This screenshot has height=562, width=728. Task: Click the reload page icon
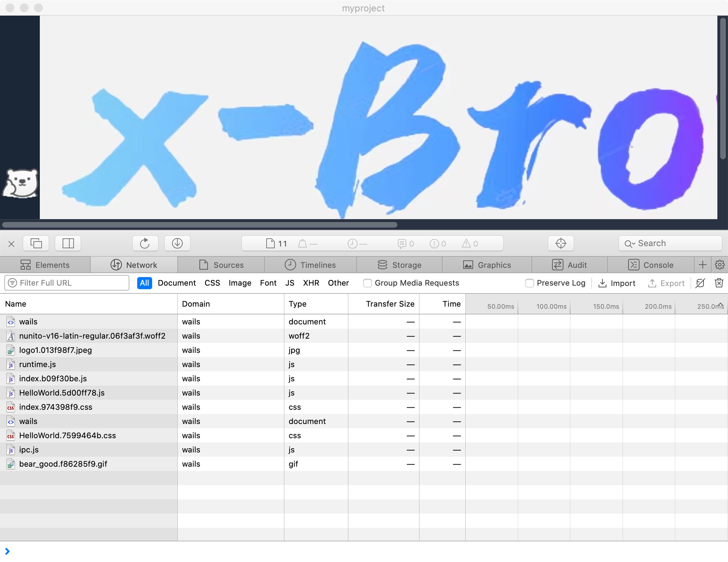[x=145, y=244]
